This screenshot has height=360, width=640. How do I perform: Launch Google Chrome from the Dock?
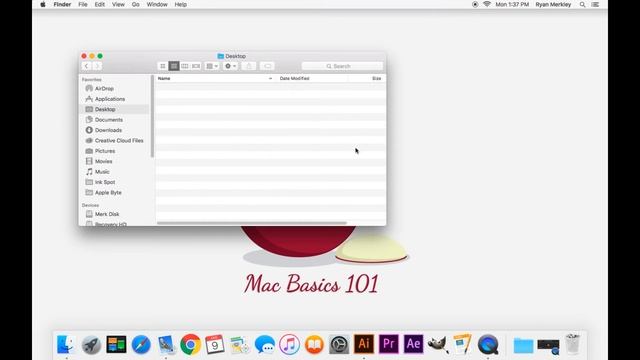(x=191, y=345)
